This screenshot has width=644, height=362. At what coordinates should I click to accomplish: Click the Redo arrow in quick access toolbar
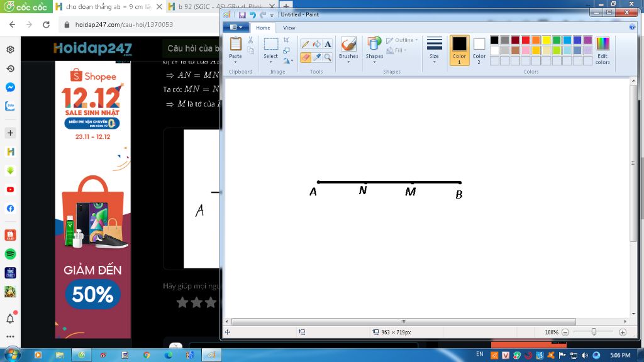[x=263, y=15]
